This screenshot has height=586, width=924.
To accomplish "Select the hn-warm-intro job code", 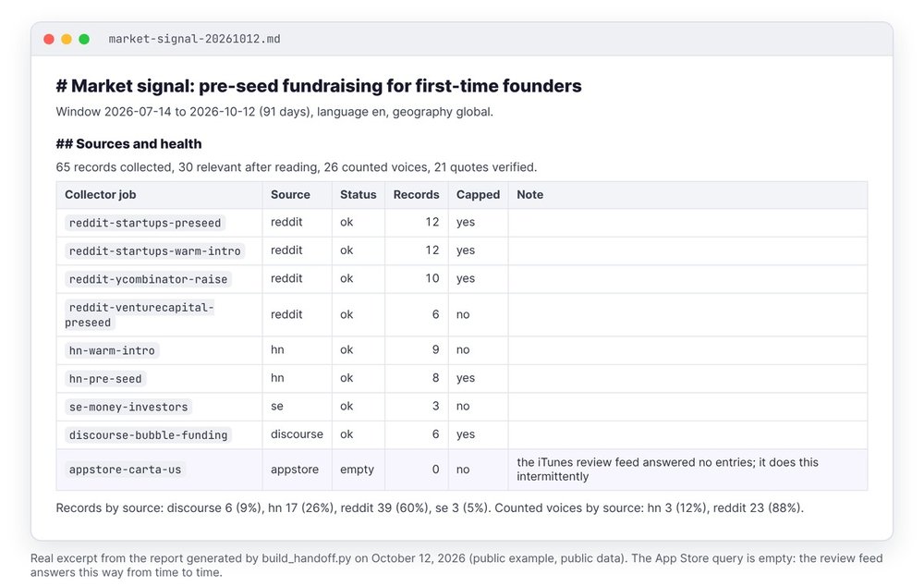I will (x=112, y=351).
